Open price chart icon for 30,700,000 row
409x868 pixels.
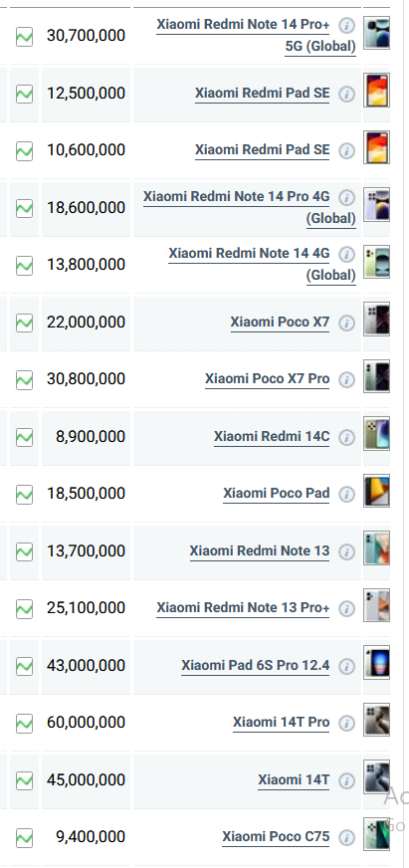pyautogui.click(x=24, y=37)
